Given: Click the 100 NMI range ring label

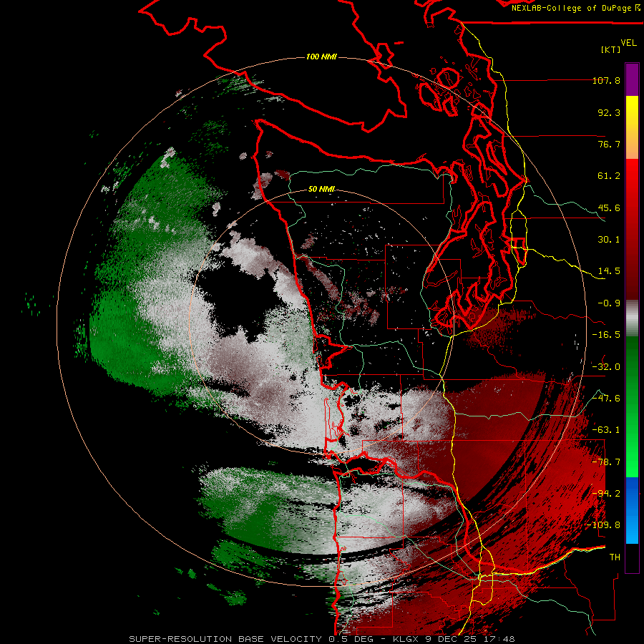Looking at the screenshot, I should (321, 57).
